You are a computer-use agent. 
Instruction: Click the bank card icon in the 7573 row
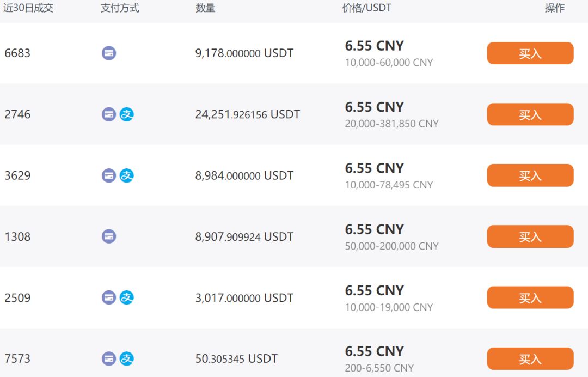click(109, 358)
